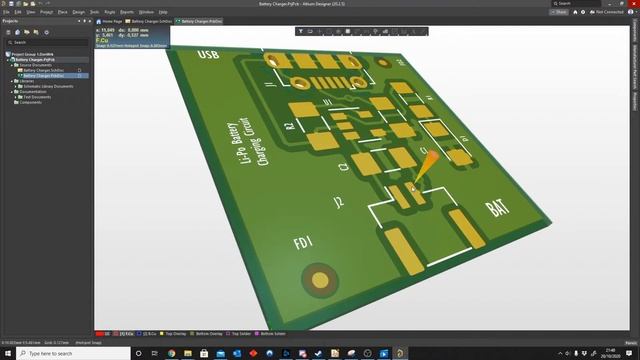The width and height of the screenshot is (640, 360).
Task: Click the compile icon in Projects panel toolbar
Action: [18, 32]
